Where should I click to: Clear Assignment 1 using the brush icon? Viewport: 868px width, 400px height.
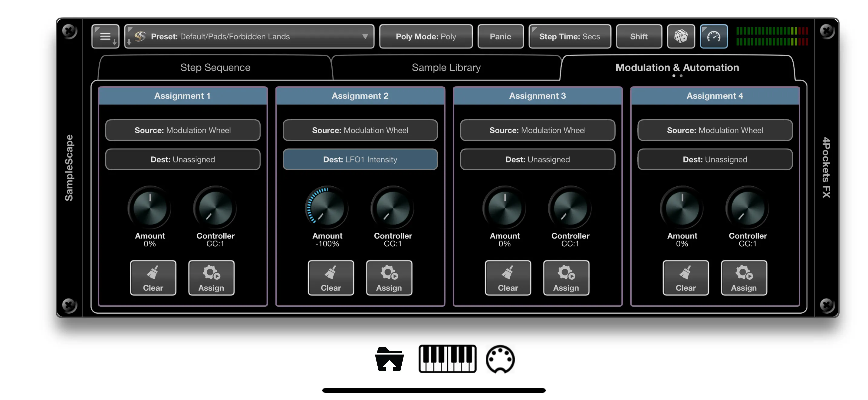point(153,278)
